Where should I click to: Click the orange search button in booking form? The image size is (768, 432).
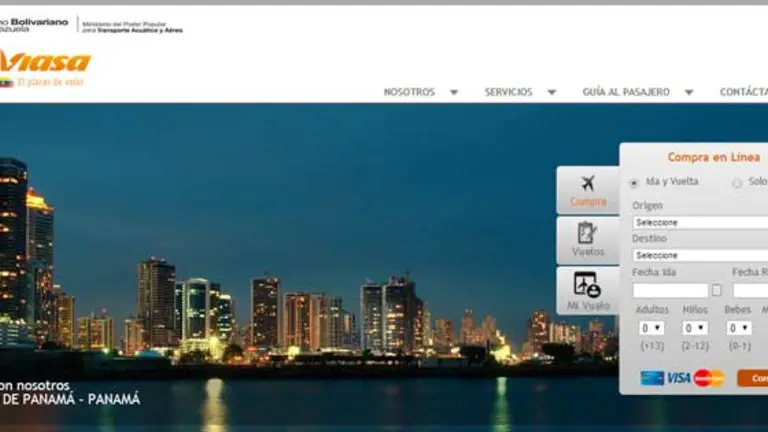click(753, 378)
